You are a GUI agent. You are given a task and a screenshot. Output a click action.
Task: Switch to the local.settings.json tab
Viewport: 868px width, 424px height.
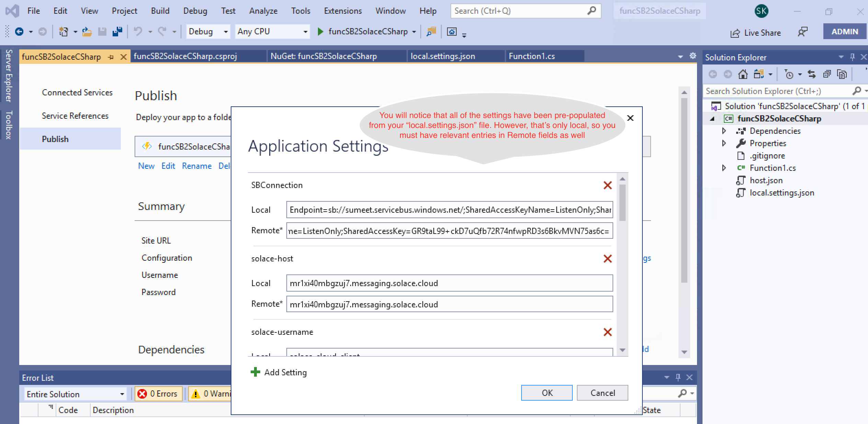[443, 56]
